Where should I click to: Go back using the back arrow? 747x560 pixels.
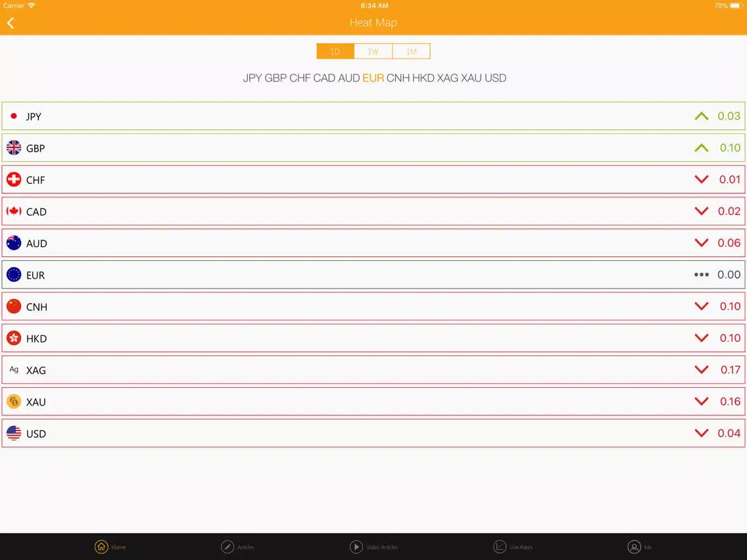point(11,23)
